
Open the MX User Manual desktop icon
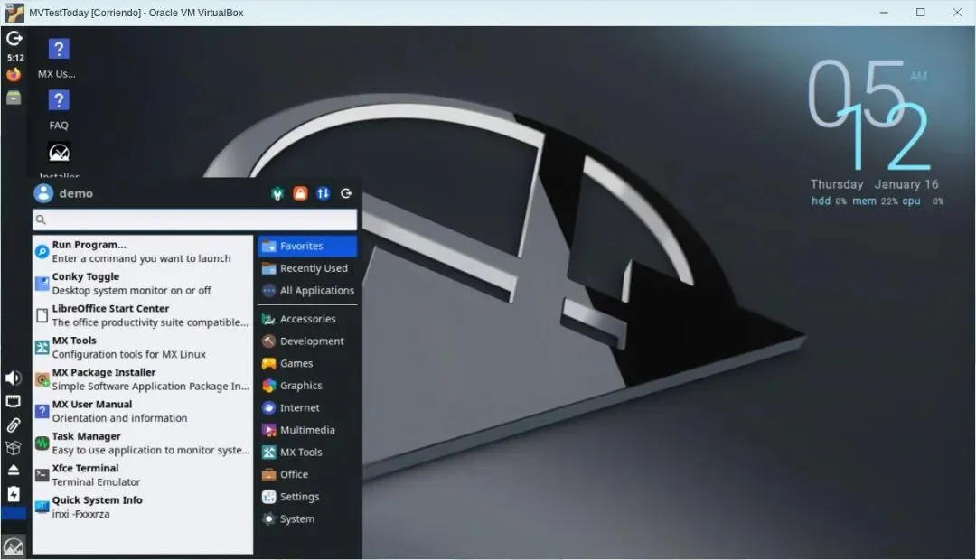(58, 59)
